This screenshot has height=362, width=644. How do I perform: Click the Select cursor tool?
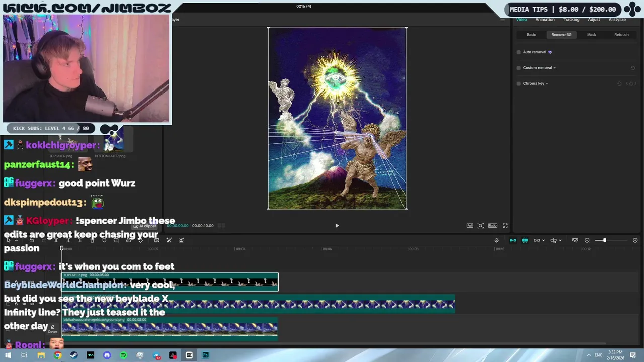tap(9, 240)
